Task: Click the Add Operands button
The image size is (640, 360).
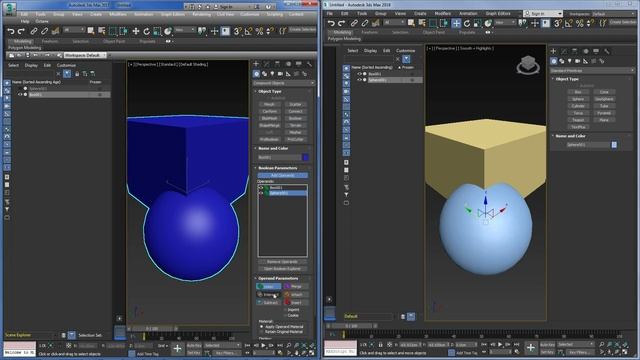Action: click(283, 175)
